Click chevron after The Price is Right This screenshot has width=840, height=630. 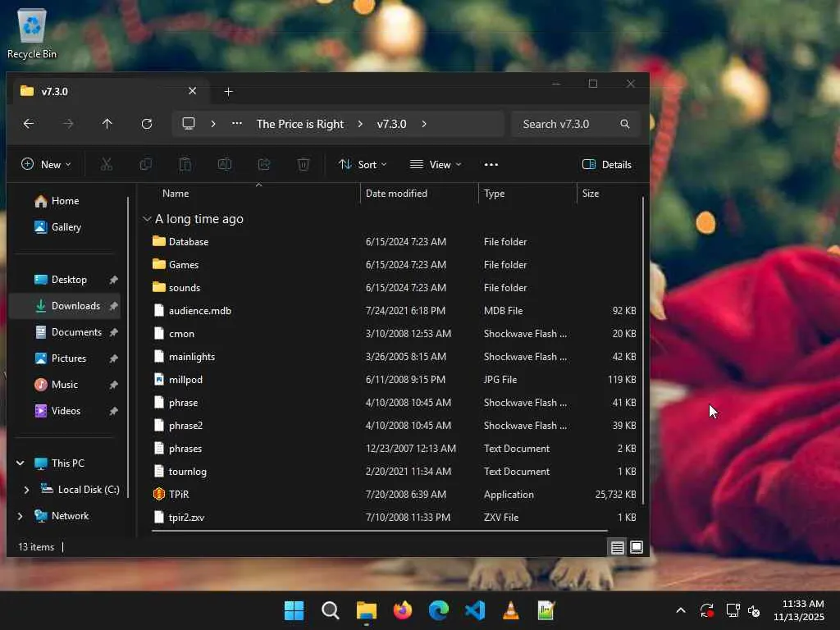click(x=360, y=124)
